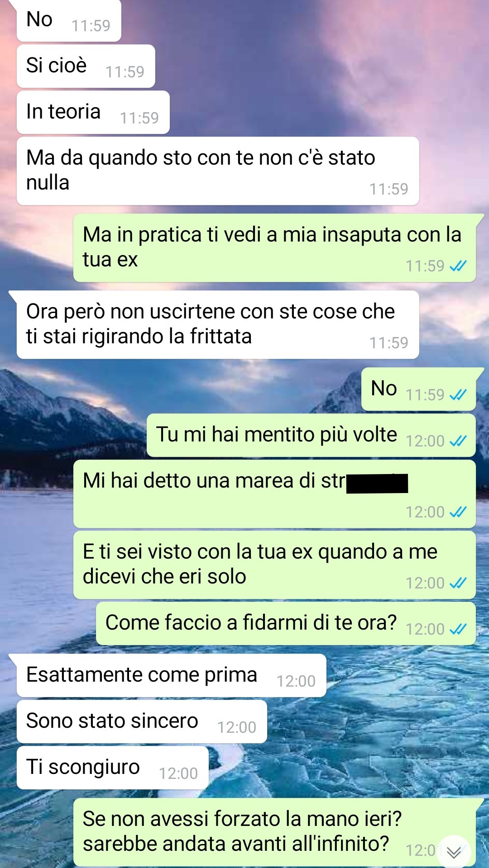This screenshot has height=868, width=489.
Task: Tap the 'Ti scongiuro' message bubble
Action: tap(113, 768)
